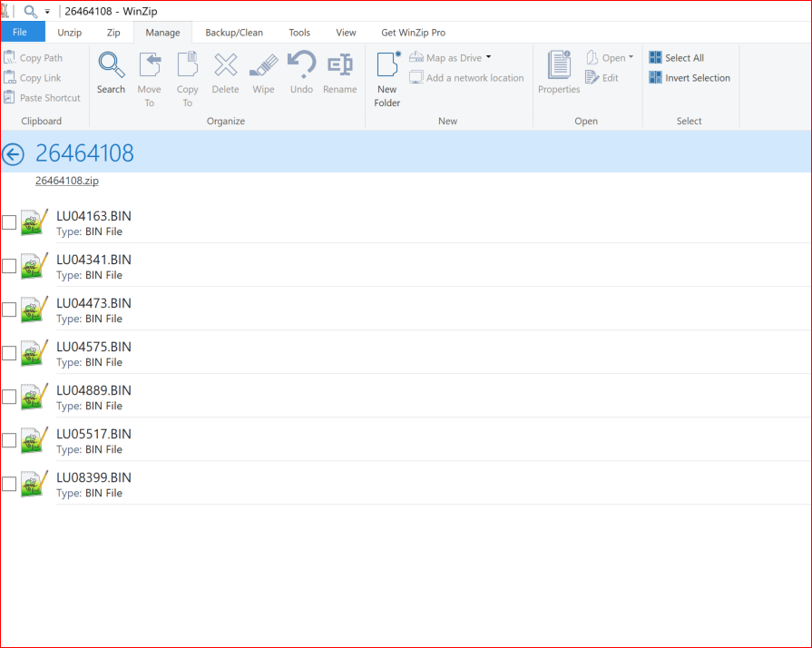Click the New Folder icon
This screenshot has width=812, height=648.
click(x=387, y=65)
